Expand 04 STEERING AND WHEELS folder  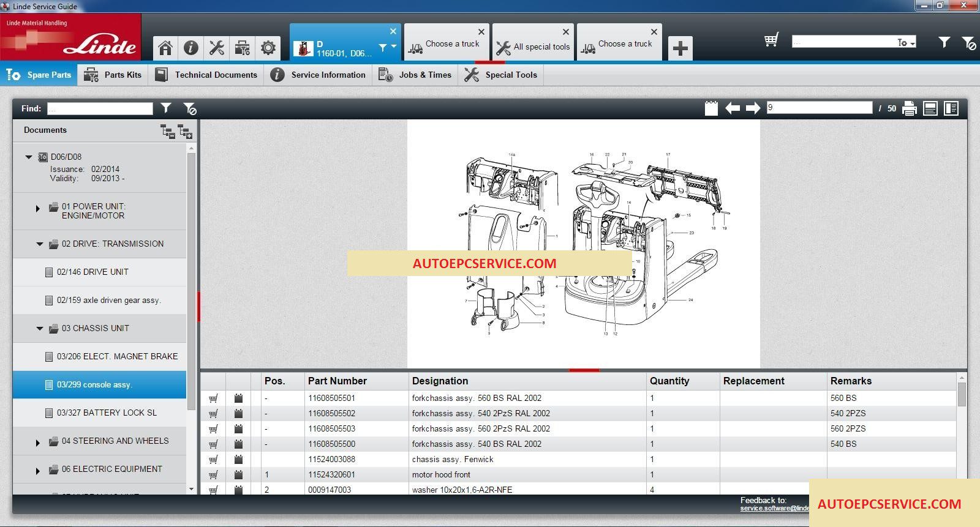tap(37, 443)
